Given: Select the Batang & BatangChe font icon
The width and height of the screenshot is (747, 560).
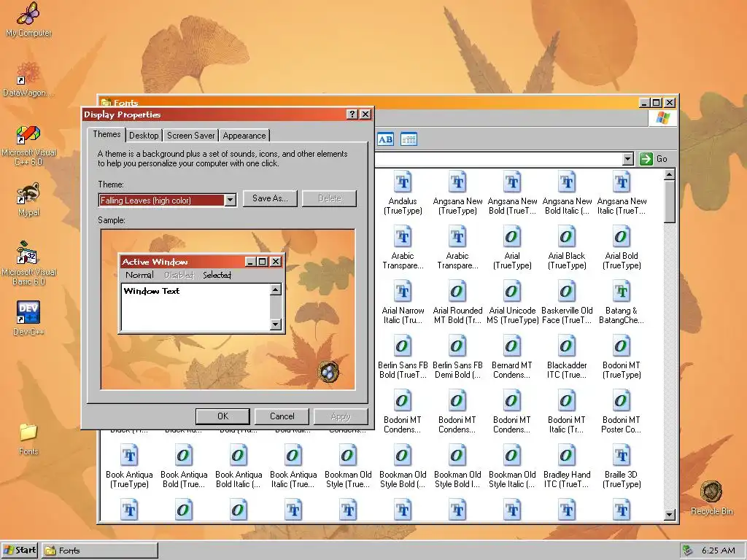Looking at the screenshot, I should click(622, 292).
